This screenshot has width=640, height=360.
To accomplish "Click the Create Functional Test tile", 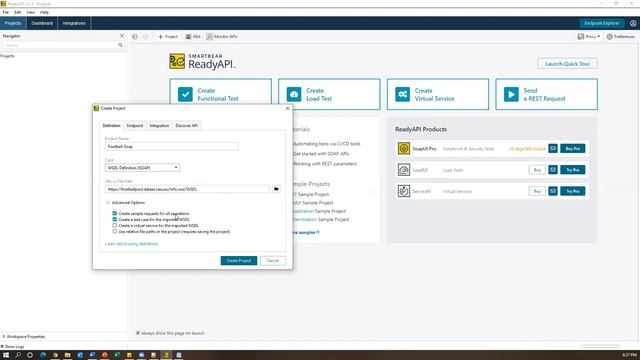I will click(x=220, y=94).
